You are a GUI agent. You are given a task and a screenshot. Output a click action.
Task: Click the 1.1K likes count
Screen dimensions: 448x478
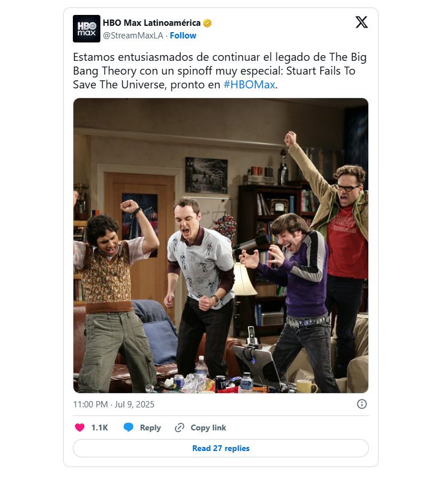click(100, 428)
